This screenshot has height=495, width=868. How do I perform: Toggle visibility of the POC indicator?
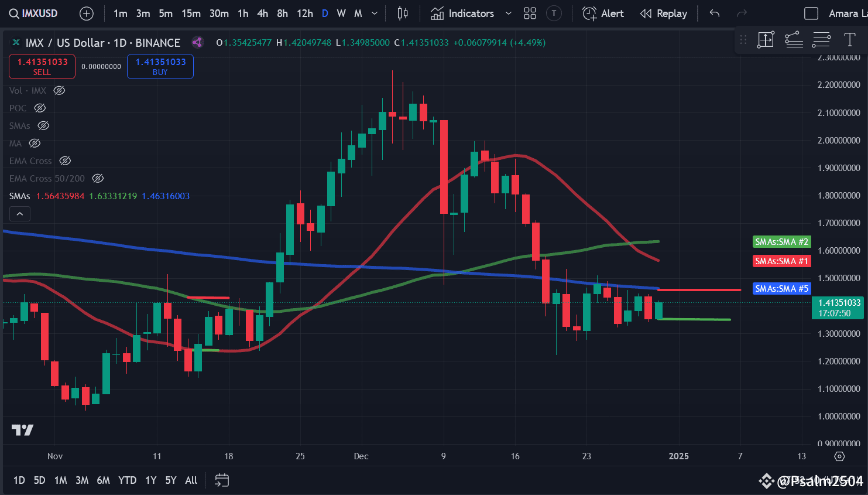39,108
